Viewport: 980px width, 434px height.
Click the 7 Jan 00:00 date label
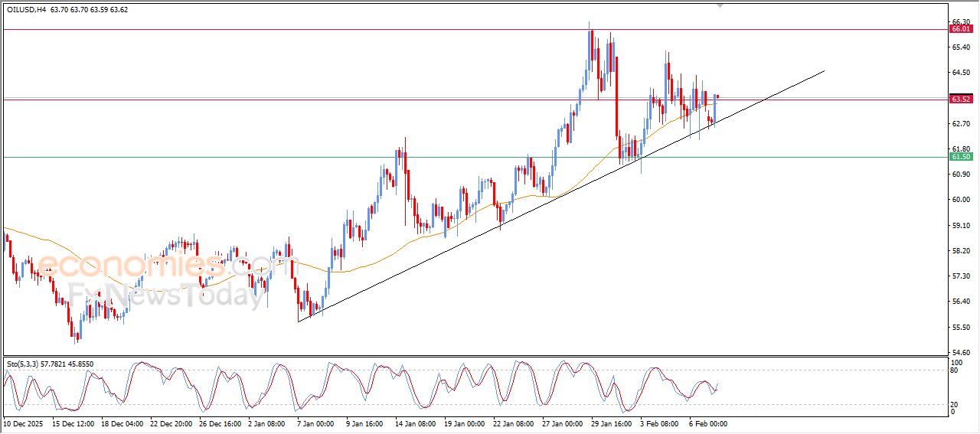[316, 423]
